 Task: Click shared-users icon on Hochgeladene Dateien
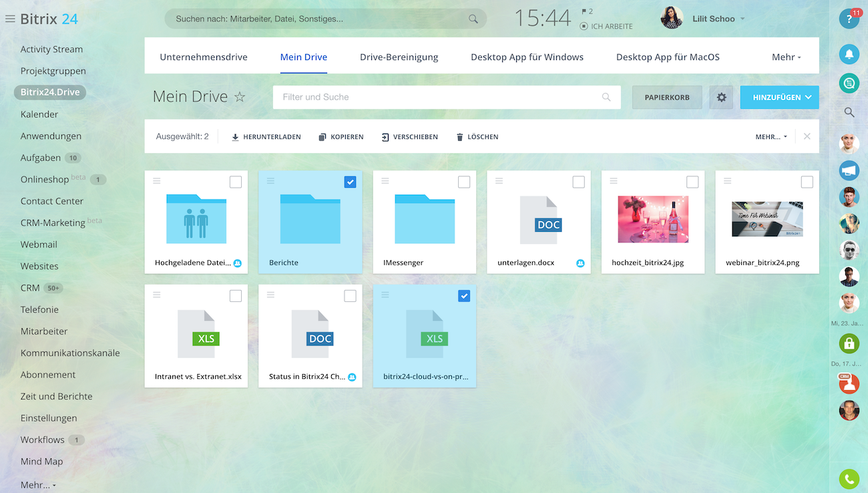(x=238, y=263)
